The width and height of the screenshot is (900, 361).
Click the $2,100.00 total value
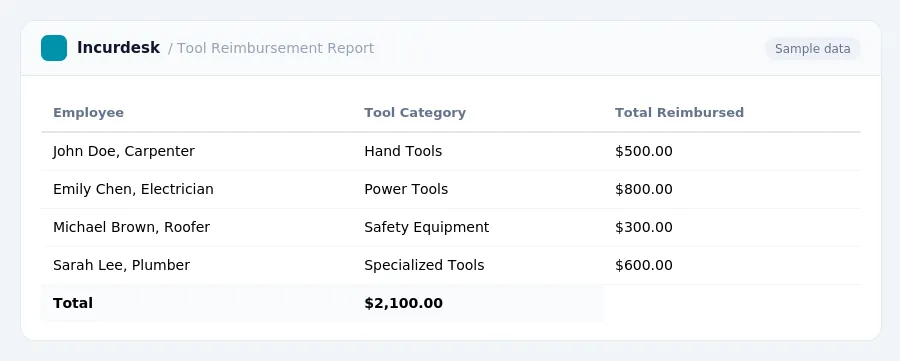404,303
